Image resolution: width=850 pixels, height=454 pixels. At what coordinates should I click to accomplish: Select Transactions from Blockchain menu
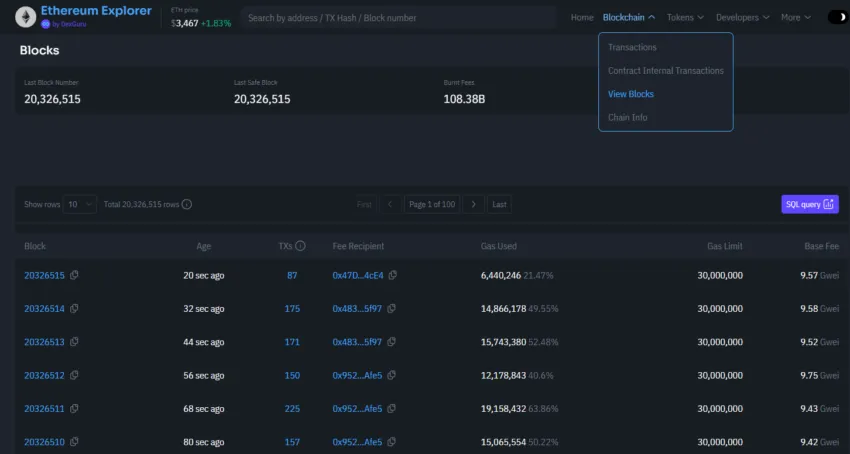pyautogui.click(x=632, y=47)
